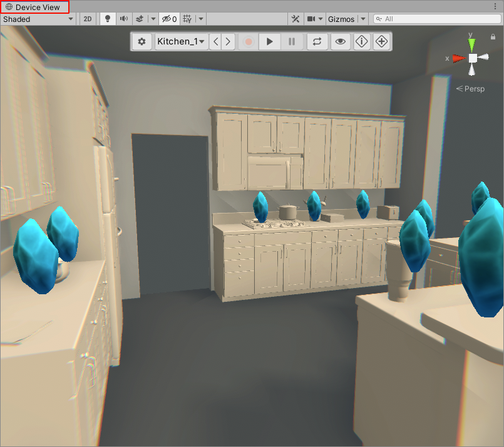Expand the Kitchen_1 environment dropdown
The height and width of the screenshot is (447, 504).
(181, 41)
